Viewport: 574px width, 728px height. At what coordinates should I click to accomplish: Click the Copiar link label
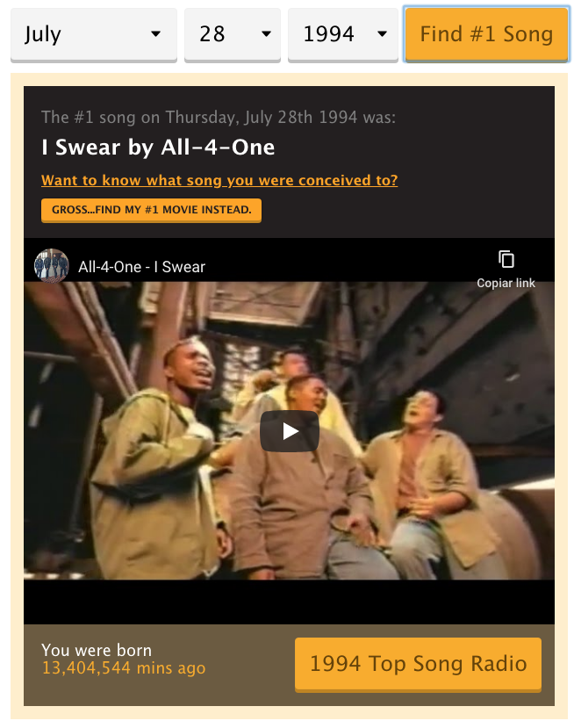[x=506, y=284]
